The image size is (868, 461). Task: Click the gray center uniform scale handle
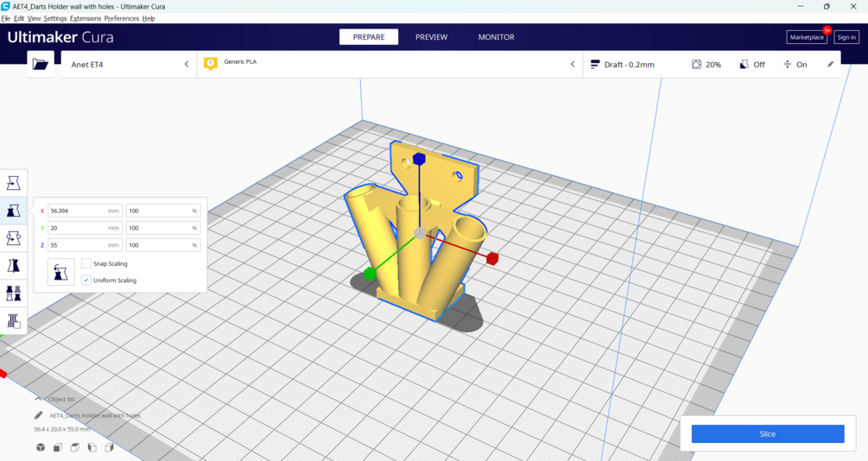click(x=420, y=233)
